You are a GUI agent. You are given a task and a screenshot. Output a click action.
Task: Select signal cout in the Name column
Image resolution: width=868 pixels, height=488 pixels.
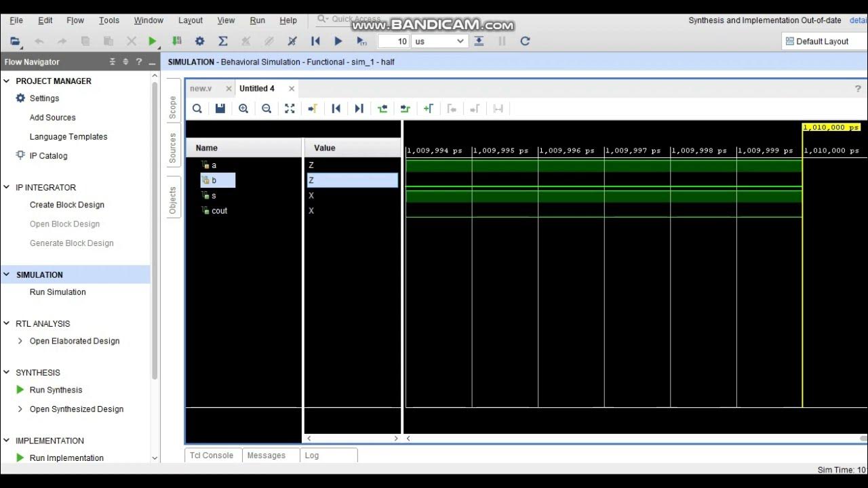coord(219,211)
